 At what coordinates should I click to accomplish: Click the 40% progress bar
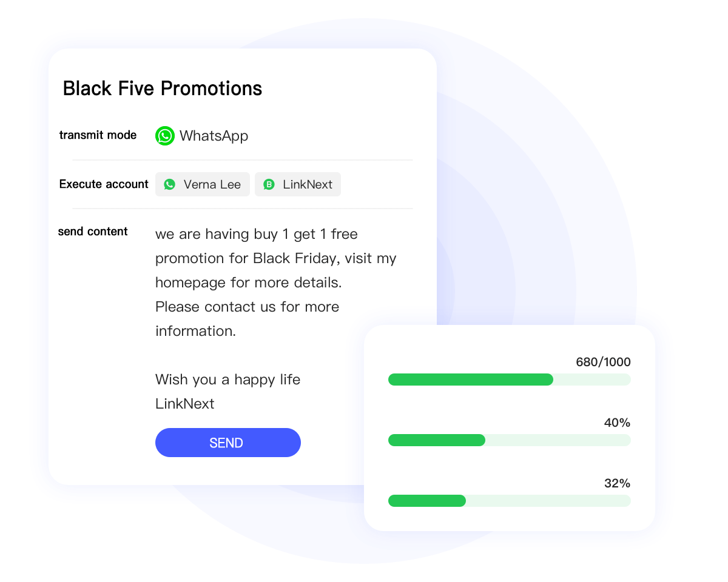[x=509, y=440]
